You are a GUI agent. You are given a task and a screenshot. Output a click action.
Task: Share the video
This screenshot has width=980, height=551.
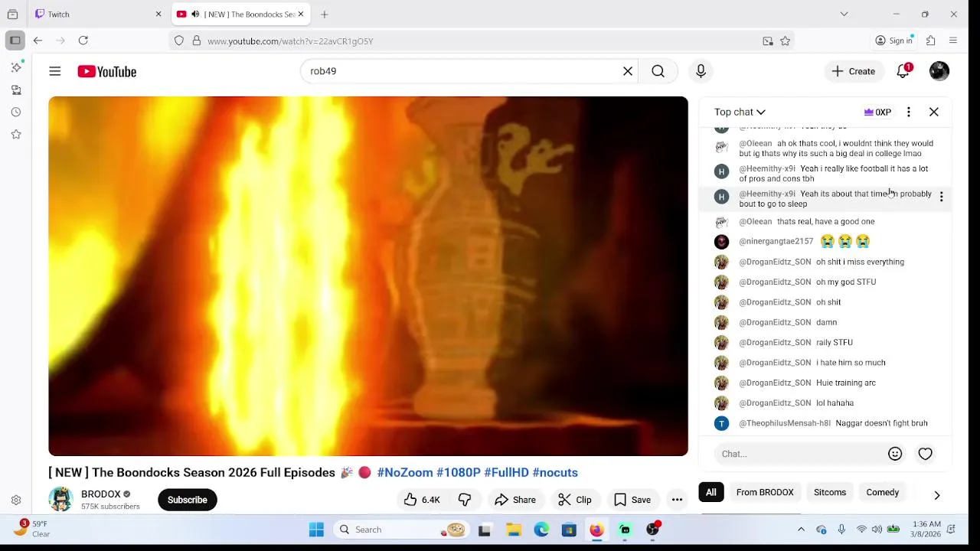[515, 500]
